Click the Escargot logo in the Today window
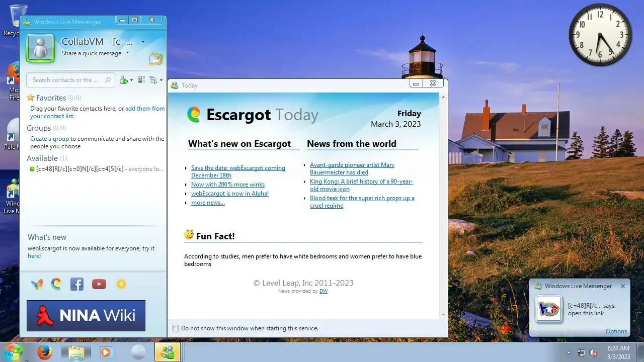Image resolution: width=644 pixels, height=362 pixels. (x=194, y=115)
